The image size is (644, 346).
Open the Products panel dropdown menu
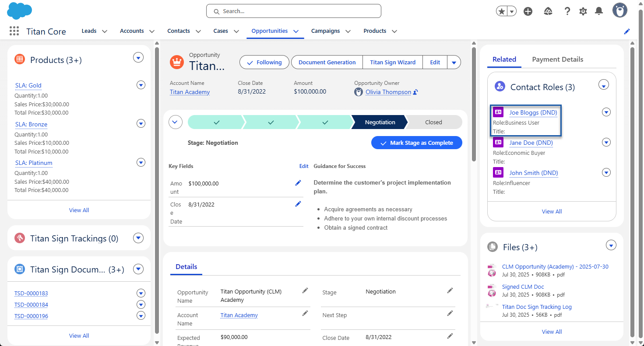pyautogui.click(x=138, y=57)
